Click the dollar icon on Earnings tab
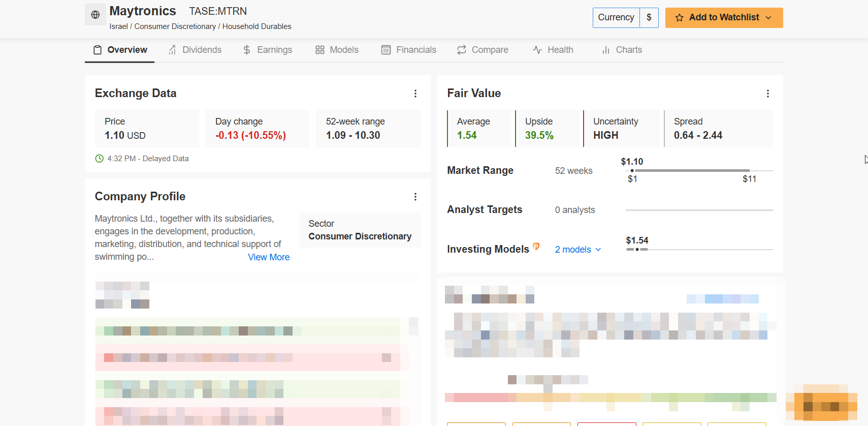 tap(247, 50)
